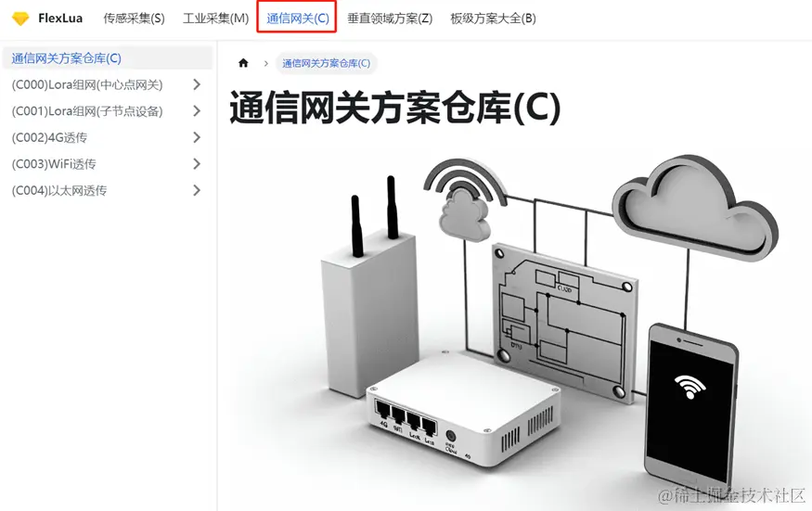
Task: Open the (C003)WiFi透传 sidebar item
Action: (54, 164)
